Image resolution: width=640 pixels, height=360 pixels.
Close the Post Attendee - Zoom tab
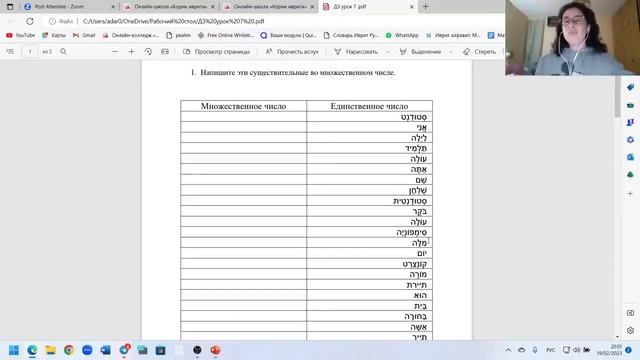pyautogui.click(x=113, y=7)
